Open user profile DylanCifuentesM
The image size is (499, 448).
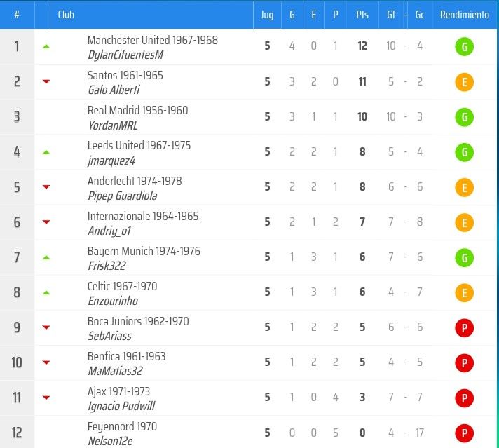125,55
